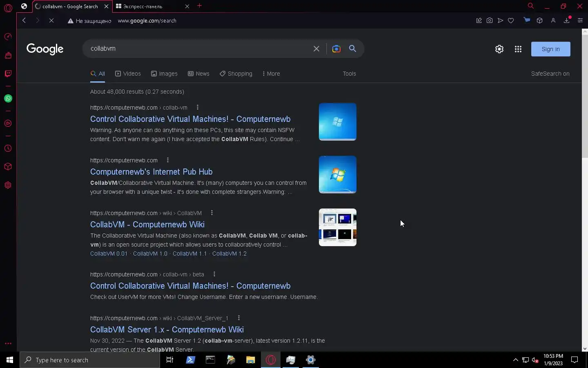The image size is (588, 368).
Task: Open the Opera main menu logo
Action: (x=8, y=8)
